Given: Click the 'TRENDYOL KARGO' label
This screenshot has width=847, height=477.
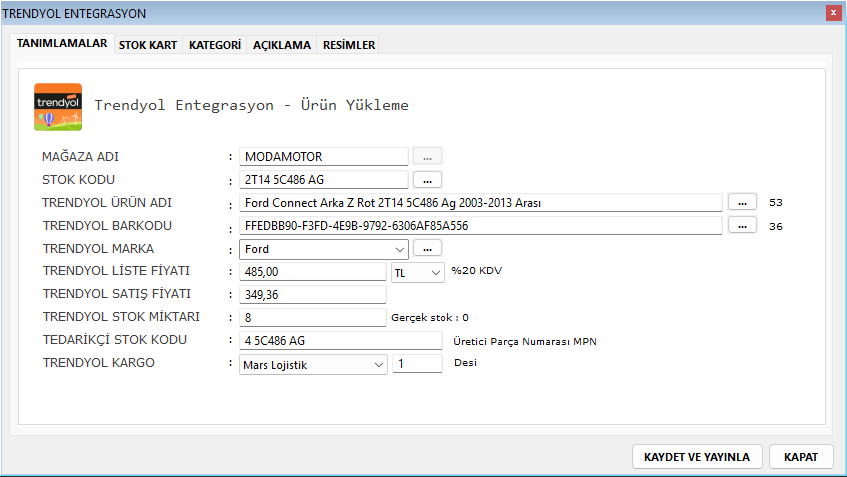Looking at the screenshot, I should click(99, 362).
